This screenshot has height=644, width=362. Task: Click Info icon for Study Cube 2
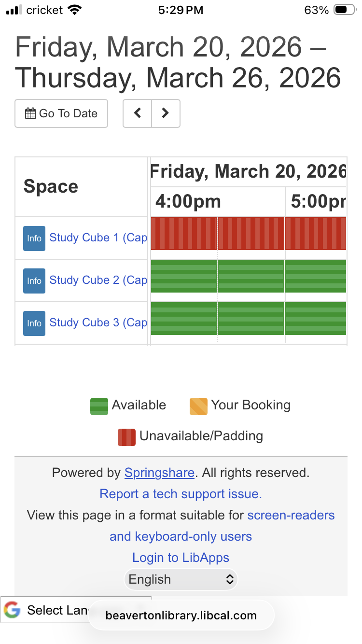34,281
